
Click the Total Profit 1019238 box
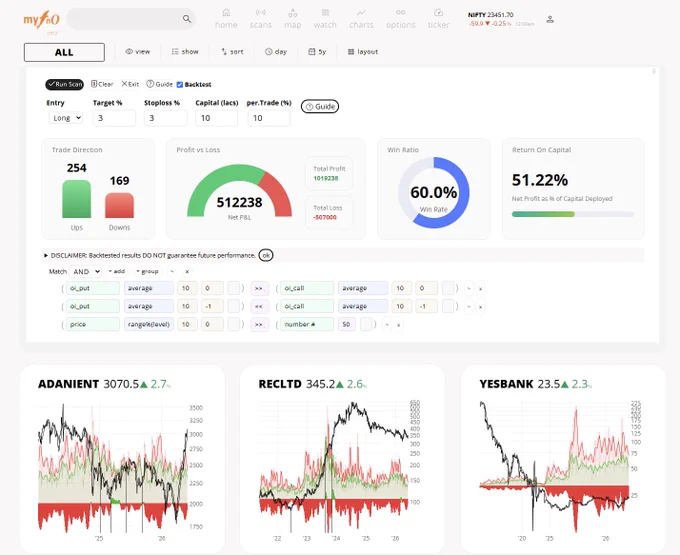pos(329,173)
